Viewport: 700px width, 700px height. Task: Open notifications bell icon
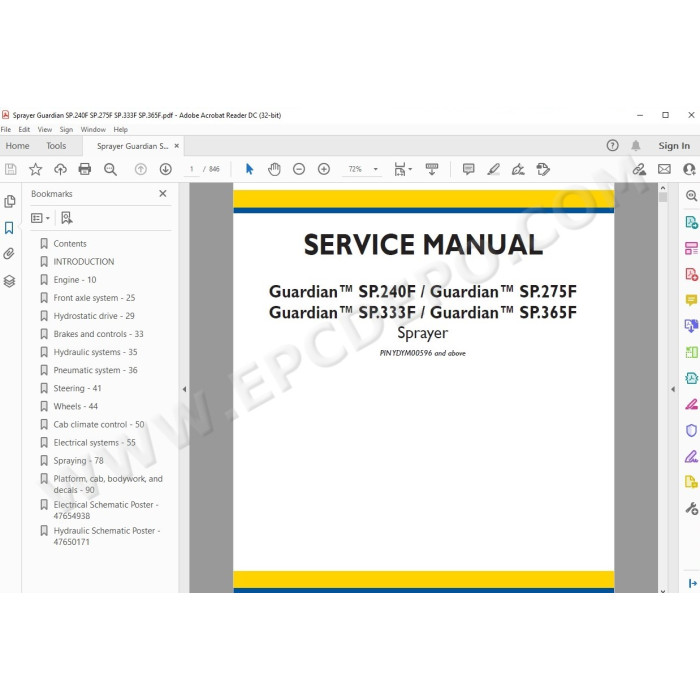click(x=636, y=146)
